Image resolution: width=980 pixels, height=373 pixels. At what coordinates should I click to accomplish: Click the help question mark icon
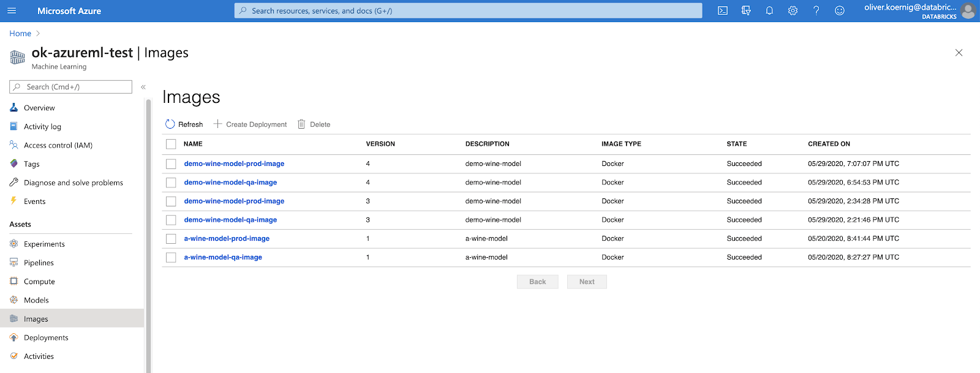pyautogui.click(x=816, y=10)
